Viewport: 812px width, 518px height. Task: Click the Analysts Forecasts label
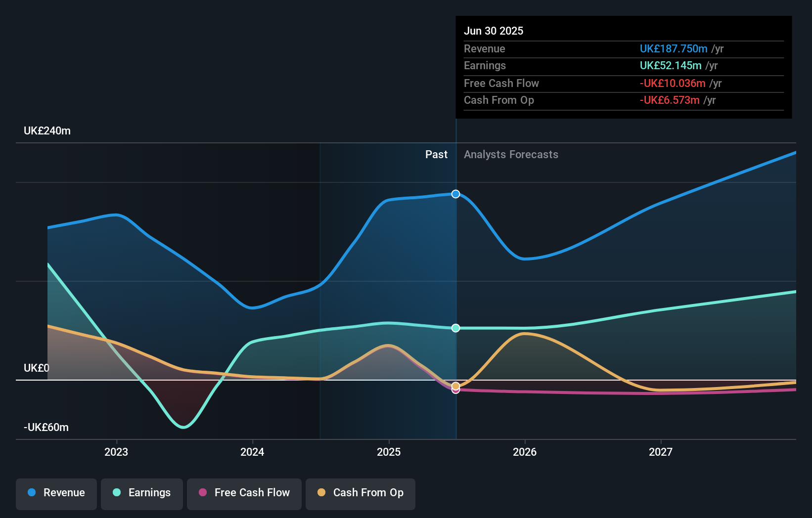point(511,155)
